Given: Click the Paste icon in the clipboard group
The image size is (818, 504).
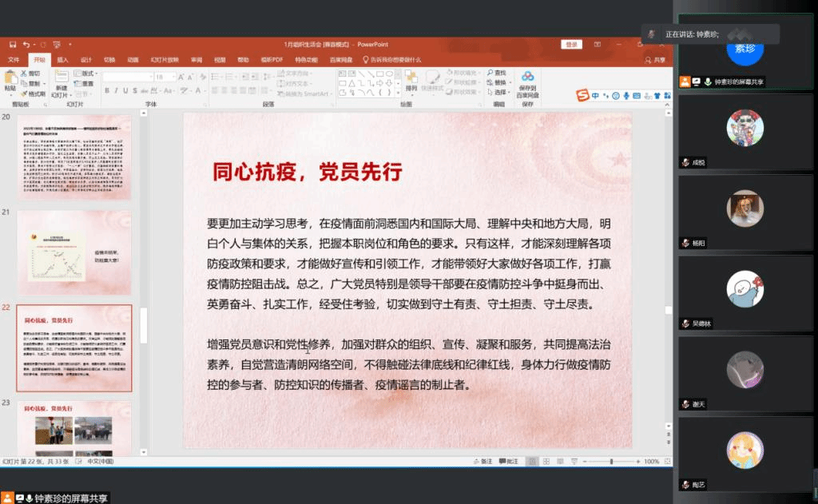Looking at the screenshot, I should (10, 78).
